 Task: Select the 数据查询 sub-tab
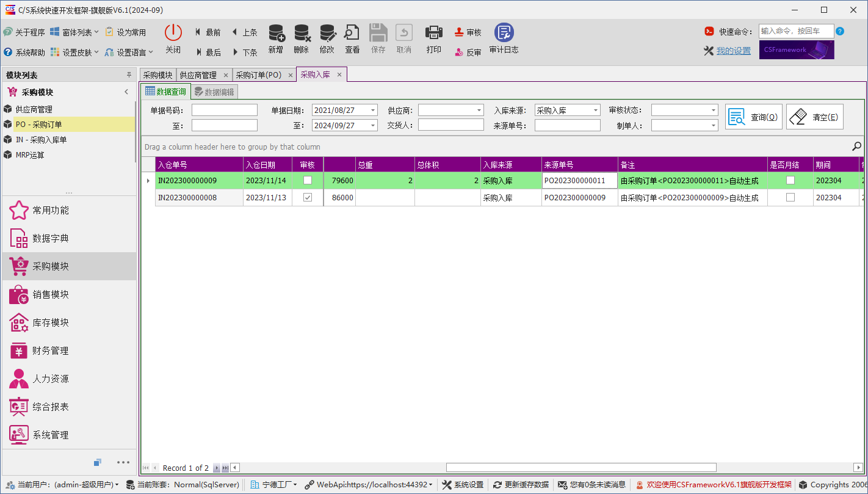point(165,92)
